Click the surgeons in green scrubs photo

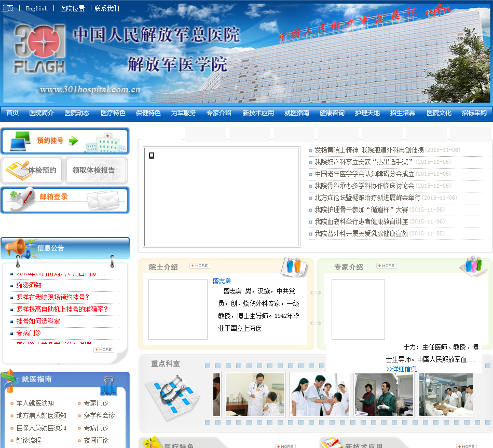(384, 395)
